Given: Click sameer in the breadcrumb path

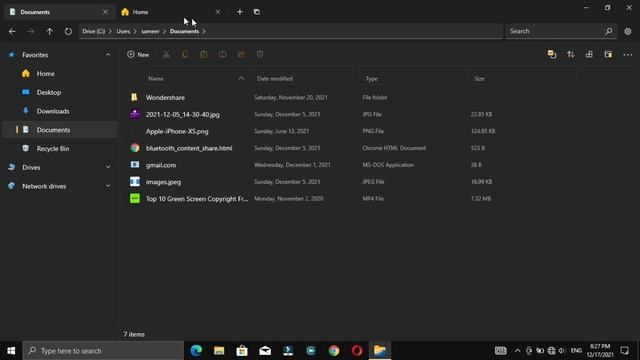Looking at the screenshot, I should (150, 31).
